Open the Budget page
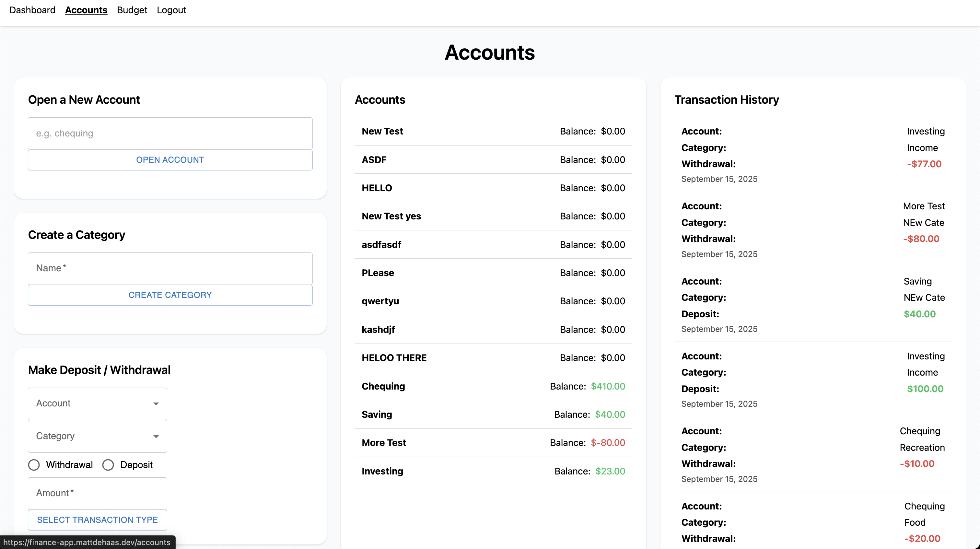980x549 pixels. (132, 10)
